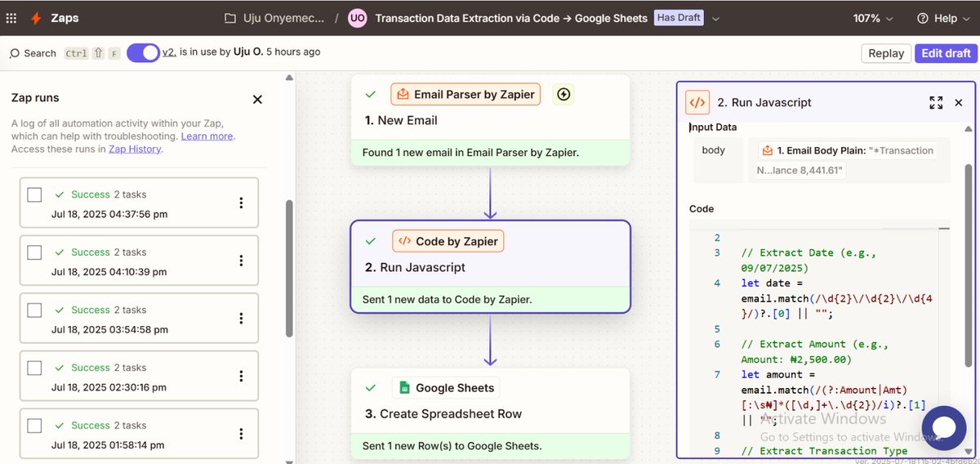
Task: Click the Email Parser icon in the body input field
Action: [767, 150]
